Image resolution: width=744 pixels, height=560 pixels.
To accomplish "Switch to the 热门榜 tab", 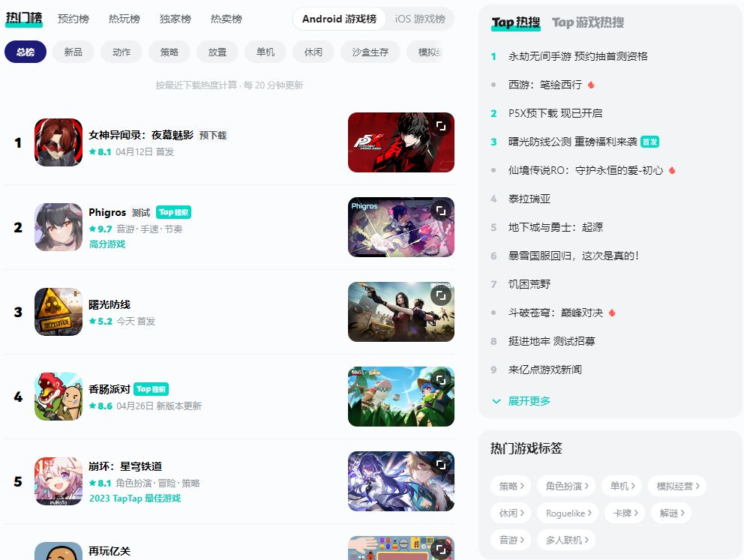I will click(x=24, y=19).
